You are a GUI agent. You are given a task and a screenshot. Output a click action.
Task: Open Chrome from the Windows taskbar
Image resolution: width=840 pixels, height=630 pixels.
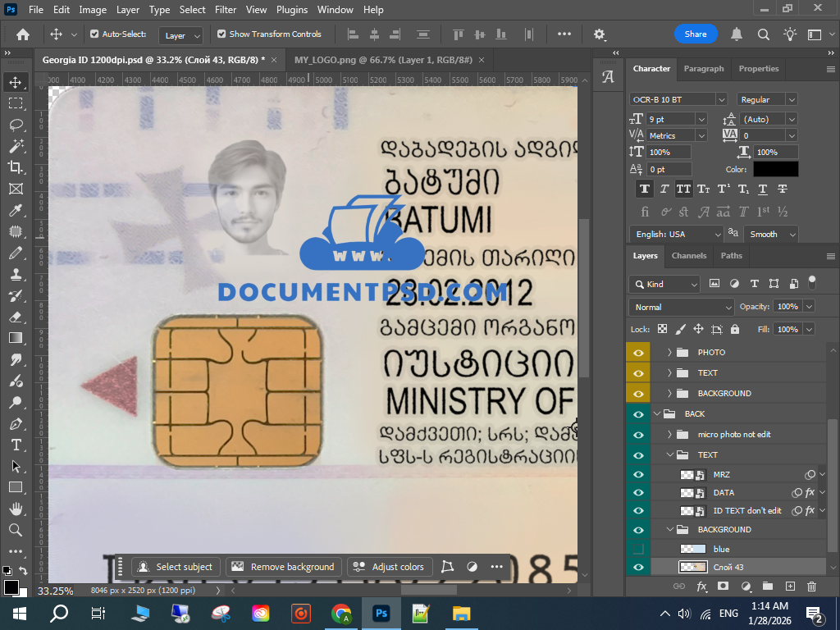click(x=342, y=613)
